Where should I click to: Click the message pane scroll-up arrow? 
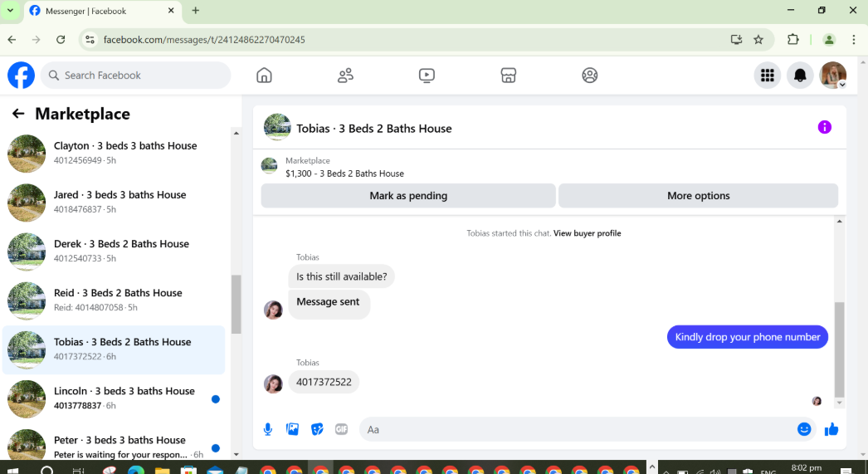pos(839,222)
